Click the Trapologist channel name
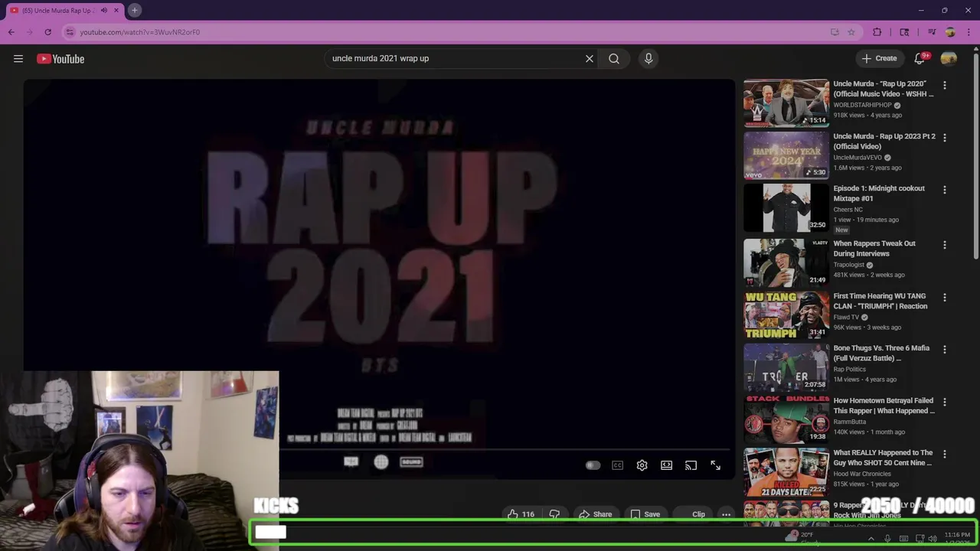The height and width of the screenshot is (551, 980). click(849, 265)
